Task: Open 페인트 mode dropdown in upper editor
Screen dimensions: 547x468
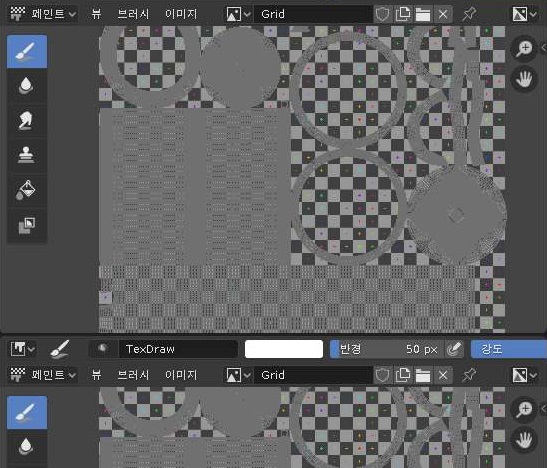Action: pyautogui.click(x=43, y=14)
